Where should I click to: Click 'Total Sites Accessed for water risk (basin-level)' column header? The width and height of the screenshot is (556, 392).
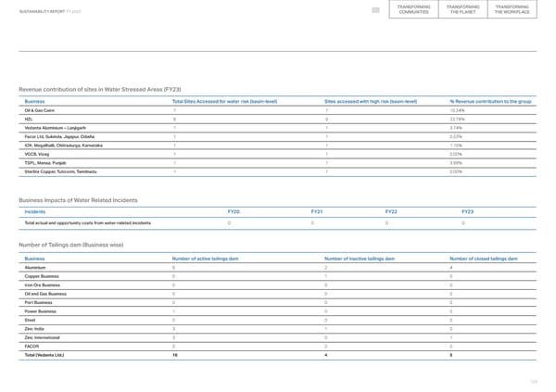pos(224,101)
